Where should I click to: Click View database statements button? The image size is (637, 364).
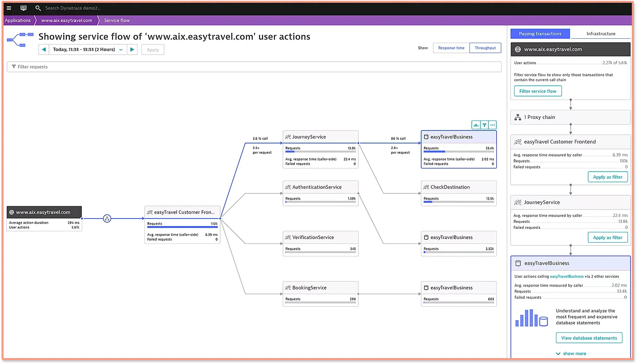point(589,338)
